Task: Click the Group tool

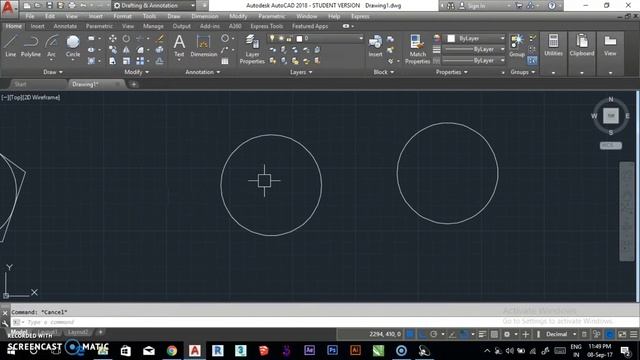Action: point(517,46)
